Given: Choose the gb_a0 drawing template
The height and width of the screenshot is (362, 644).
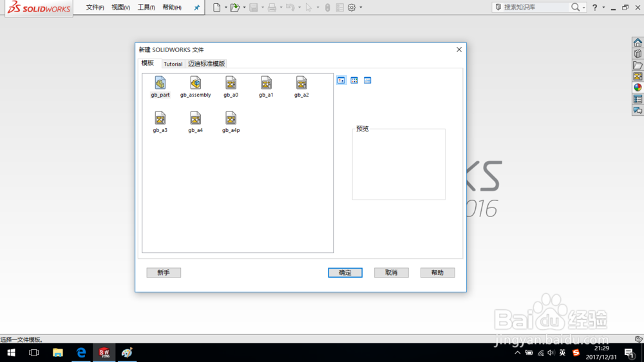Looking at the screenshot, I should (x=231, y=87).
